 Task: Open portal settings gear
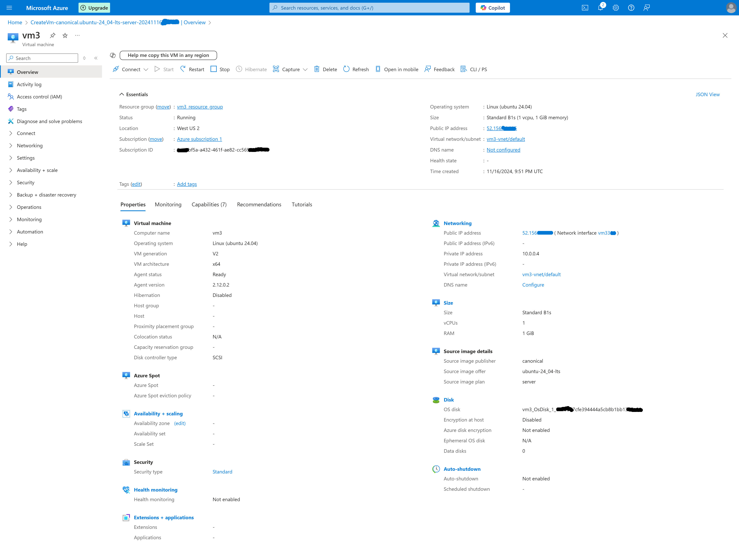(616, 8)
